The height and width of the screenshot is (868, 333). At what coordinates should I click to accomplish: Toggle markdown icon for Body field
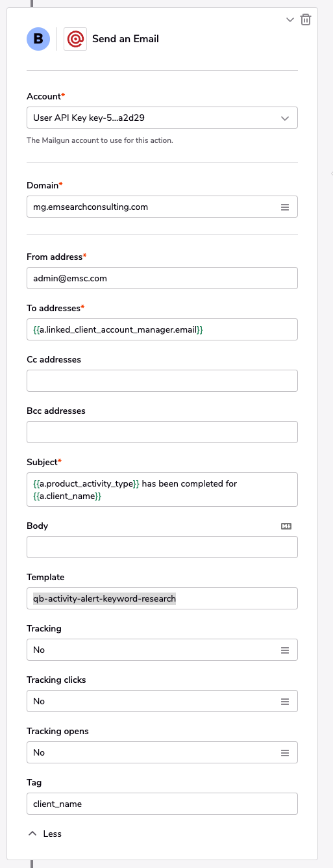[286, 526]
